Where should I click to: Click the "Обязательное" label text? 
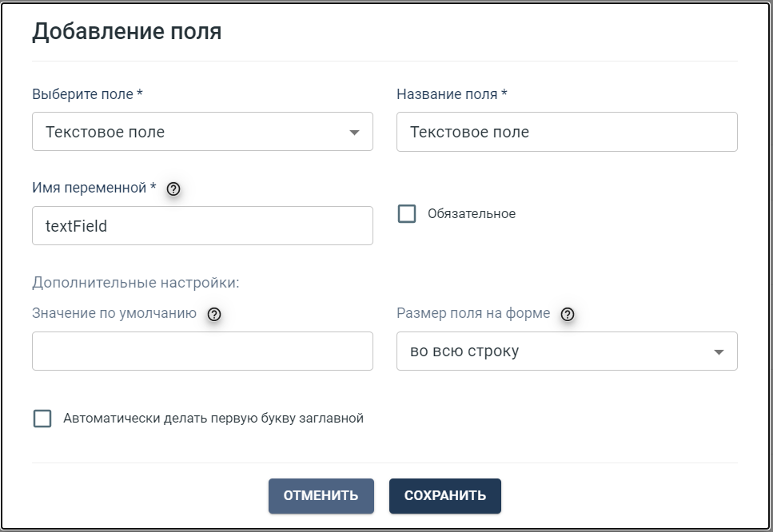(x=472, y=214)
